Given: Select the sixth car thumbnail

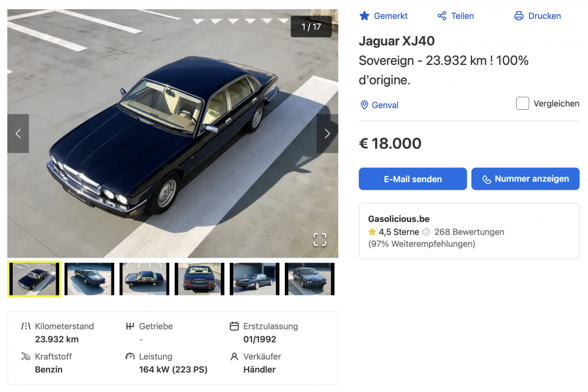Looking at the screenshot, I should (x=310, y=279).
